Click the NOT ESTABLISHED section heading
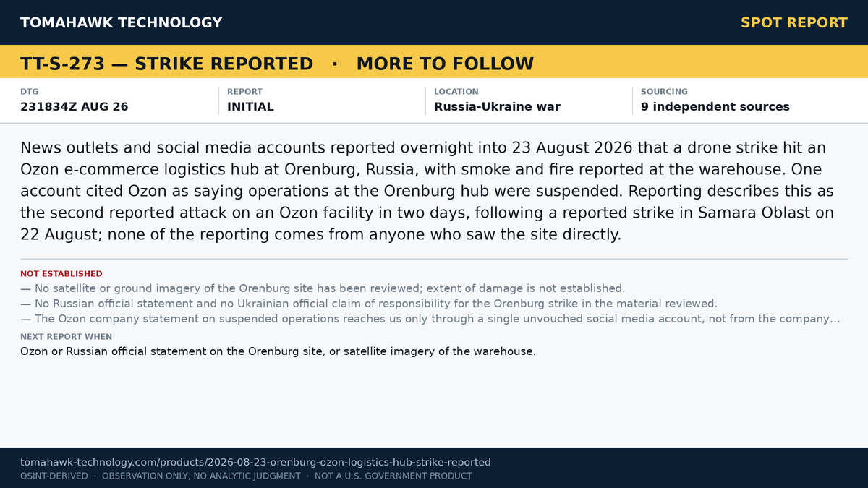The height and width of the screenshot is (488, 868). click(x=61, y=274)
